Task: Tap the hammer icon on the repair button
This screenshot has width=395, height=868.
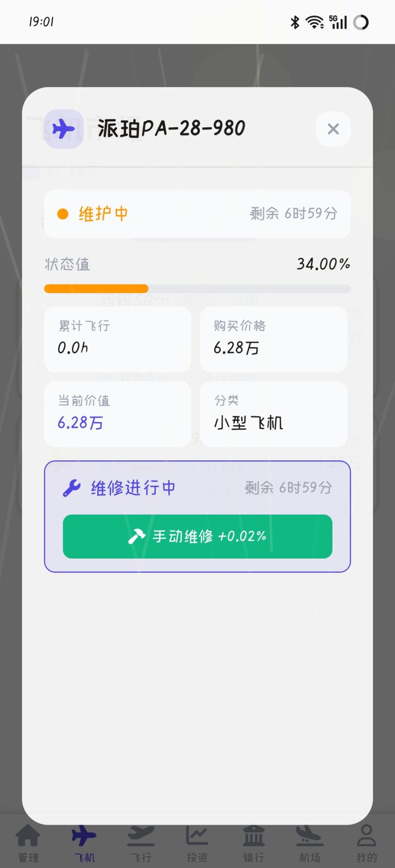Action: 136,536
